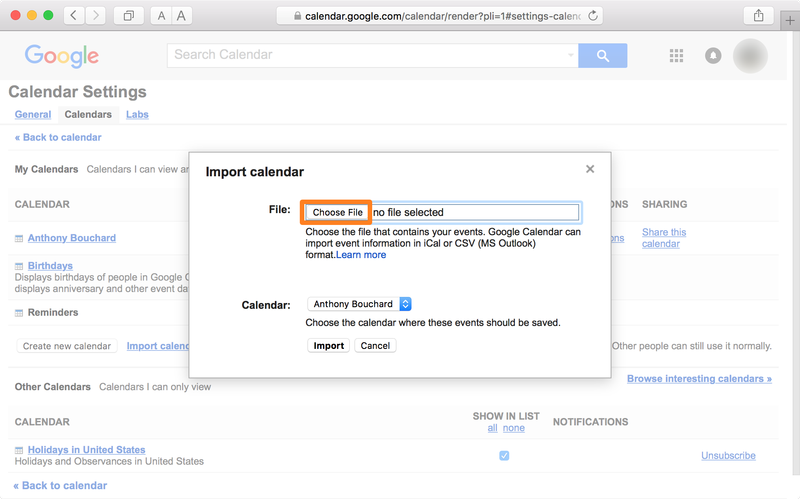Click the calendar icon beside Anthony Bouchard
Image resolution: width=800 pixels, height=499 pixels.
coord(19,238)
